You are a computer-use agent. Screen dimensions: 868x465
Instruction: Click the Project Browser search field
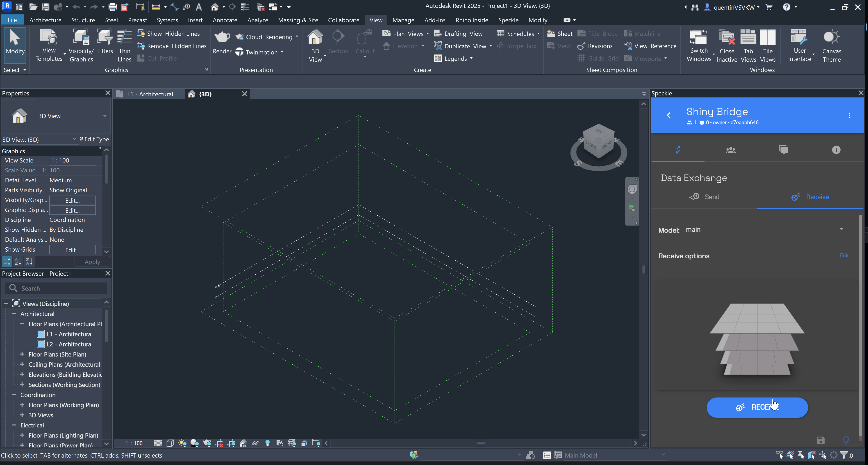tap(56, 288)
